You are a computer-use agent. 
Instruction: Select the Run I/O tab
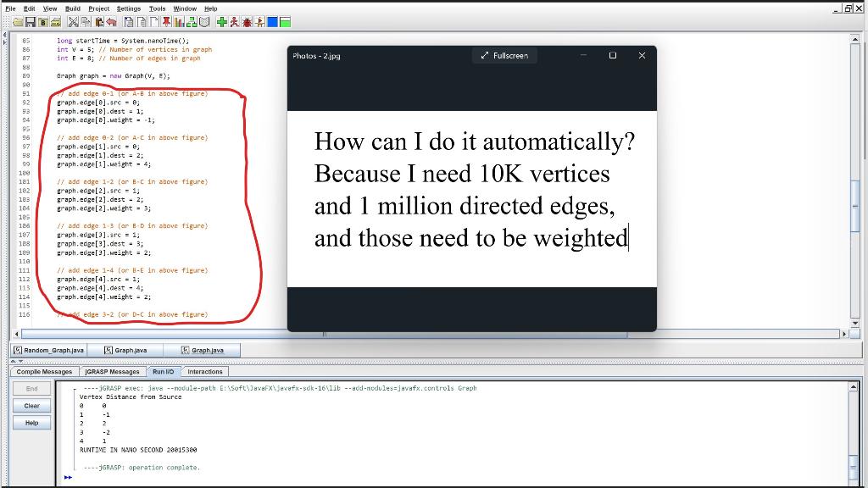click(164, 372)
